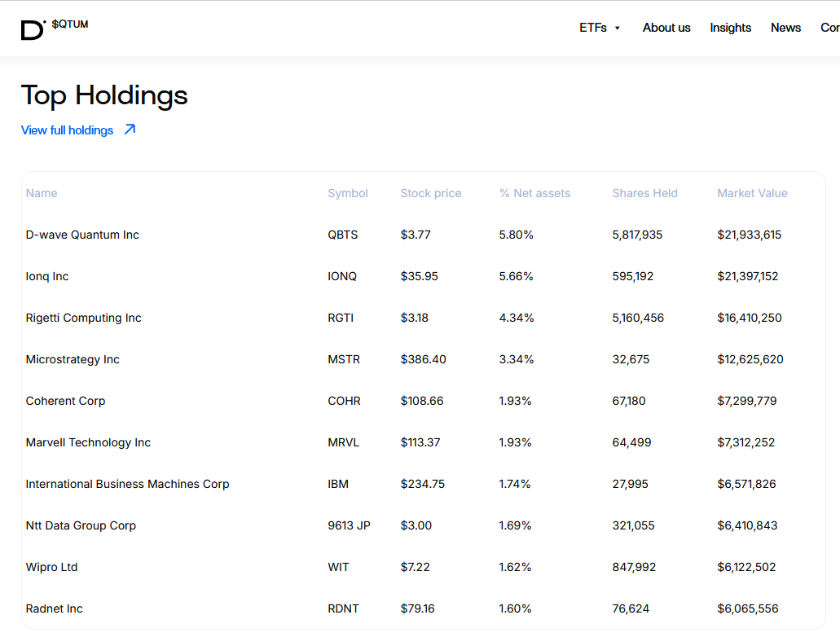Screen dimensions: 840x637
Task: Navigate to the News section
Action: pos(785,28)
